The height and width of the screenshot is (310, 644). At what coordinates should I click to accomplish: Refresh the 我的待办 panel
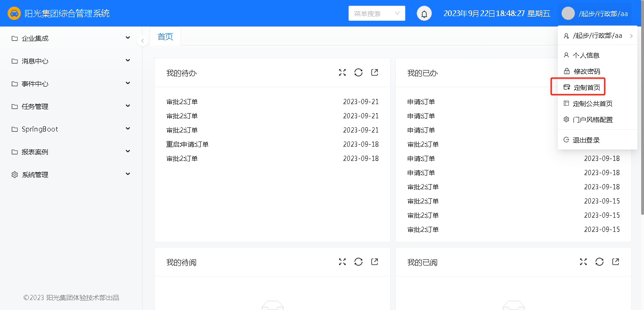tap(358, 72)
